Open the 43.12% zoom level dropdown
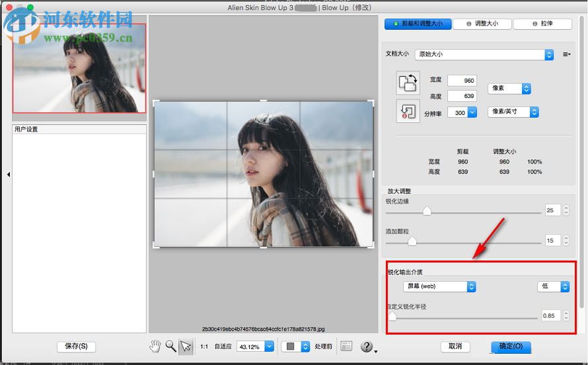 coord(256,346)
